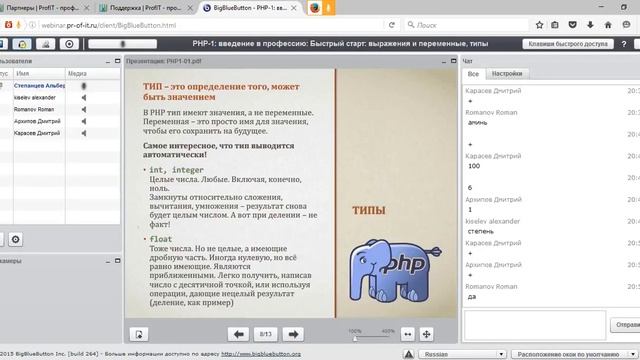
Task: Select user Архипов Дмитрий in list
Action: 37,121
